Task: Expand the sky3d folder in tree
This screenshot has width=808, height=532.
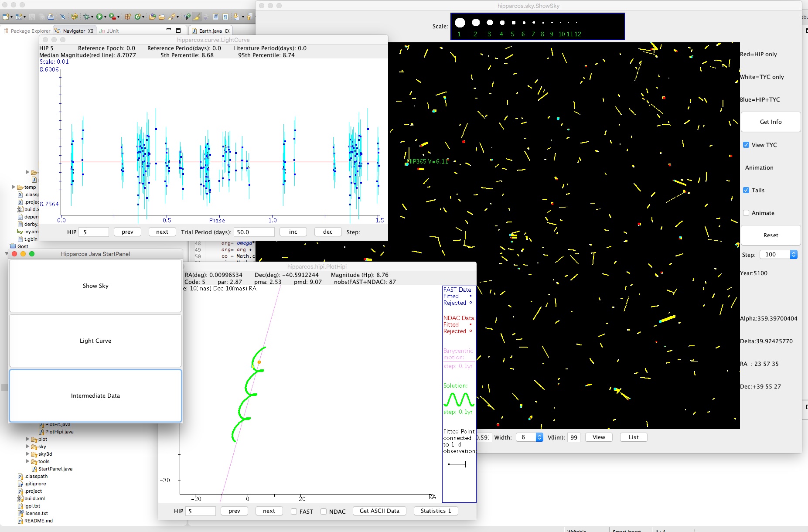Action: (28, 454)
